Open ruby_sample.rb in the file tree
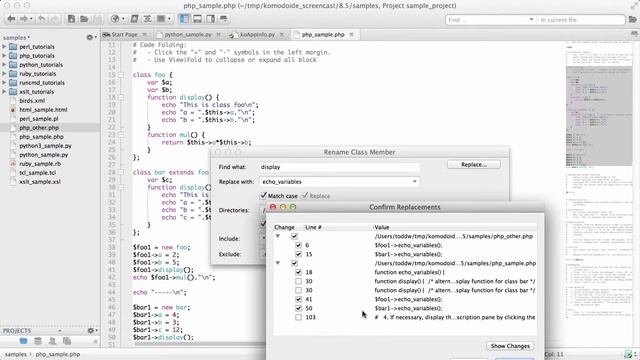The height and width of the screenshot is (360, 640). (40, 164)
